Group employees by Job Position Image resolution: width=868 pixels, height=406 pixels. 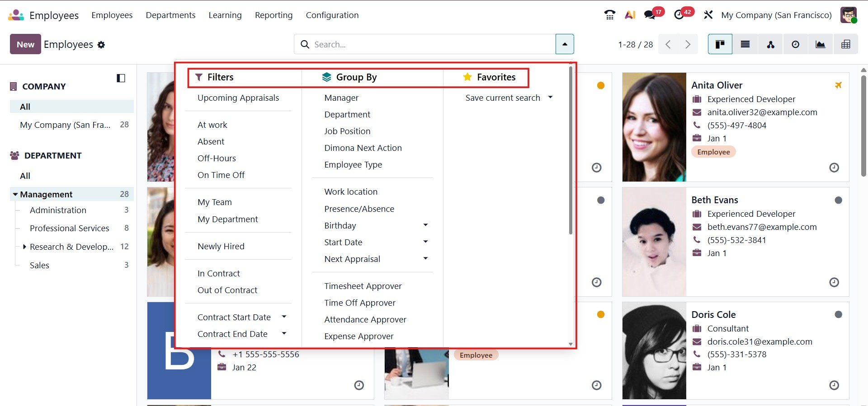(x=347, y=131)
